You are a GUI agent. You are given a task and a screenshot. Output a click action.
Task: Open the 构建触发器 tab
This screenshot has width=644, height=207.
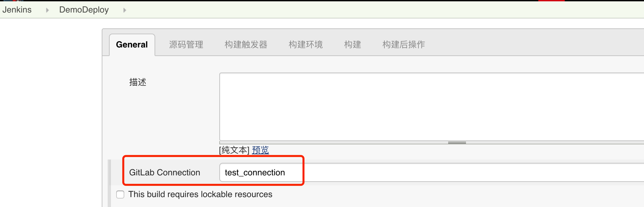246,45
